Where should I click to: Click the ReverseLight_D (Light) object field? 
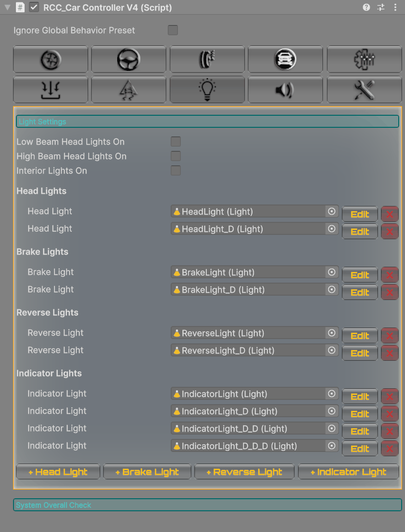(x=255, y=350)
